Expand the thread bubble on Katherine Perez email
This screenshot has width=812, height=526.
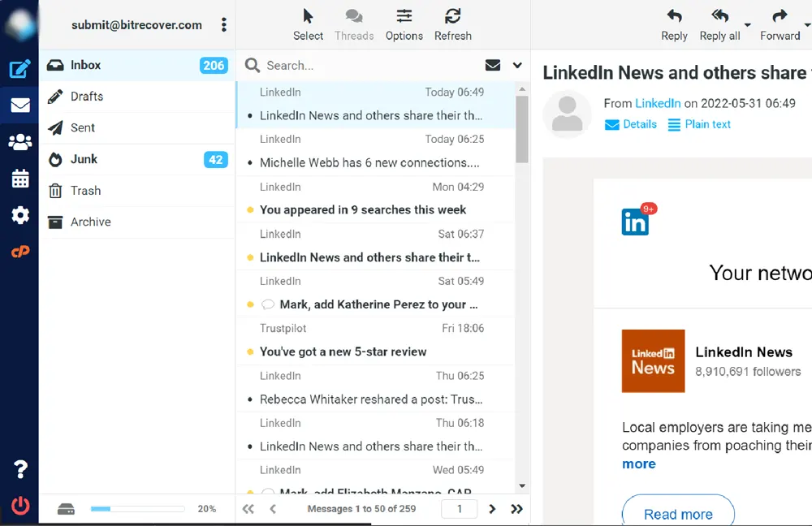(268, 304)
